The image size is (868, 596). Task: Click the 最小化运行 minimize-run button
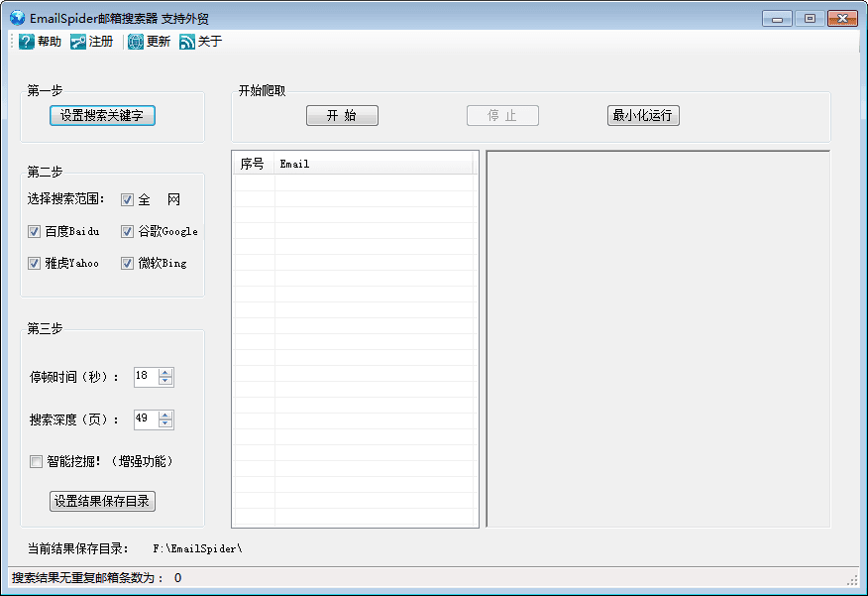point(643,115)
